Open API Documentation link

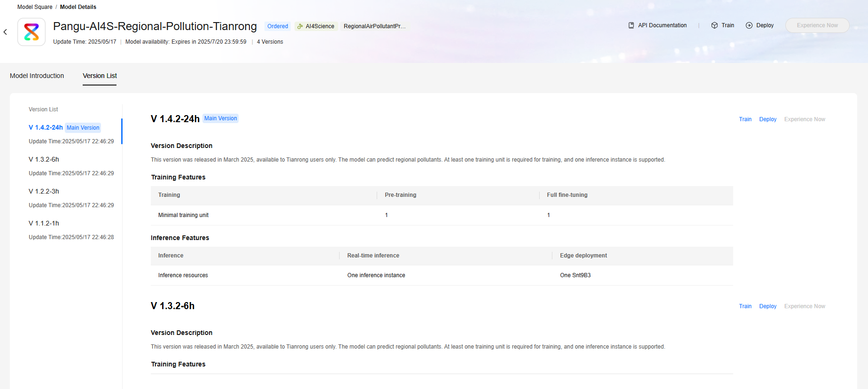pos(662,25)
